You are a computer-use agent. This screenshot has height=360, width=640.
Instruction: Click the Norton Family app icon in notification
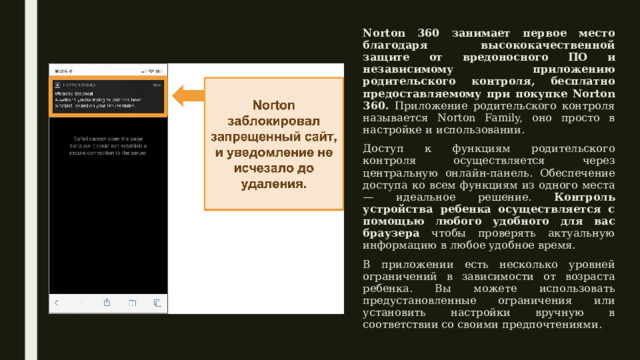[58, 85]
